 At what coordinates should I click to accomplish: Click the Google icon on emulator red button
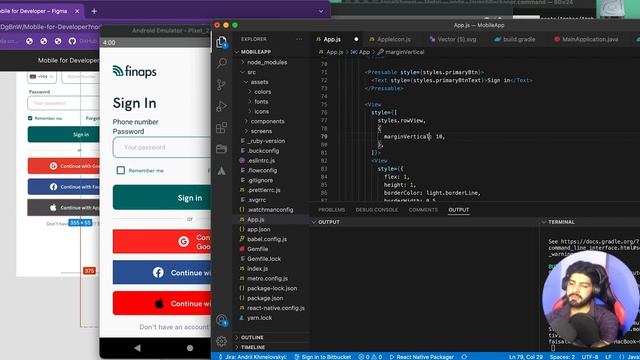(184, 242)
